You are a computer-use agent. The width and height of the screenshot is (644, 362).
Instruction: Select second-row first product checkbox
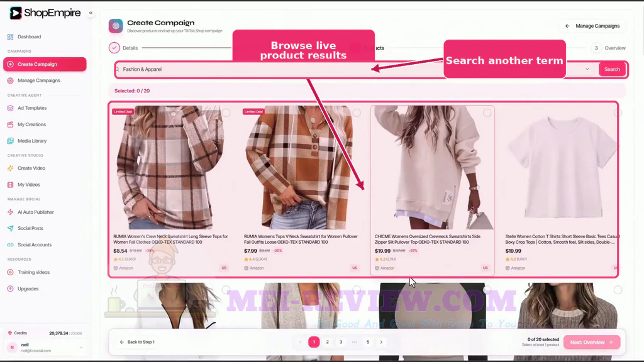click(x=226, y=290)
